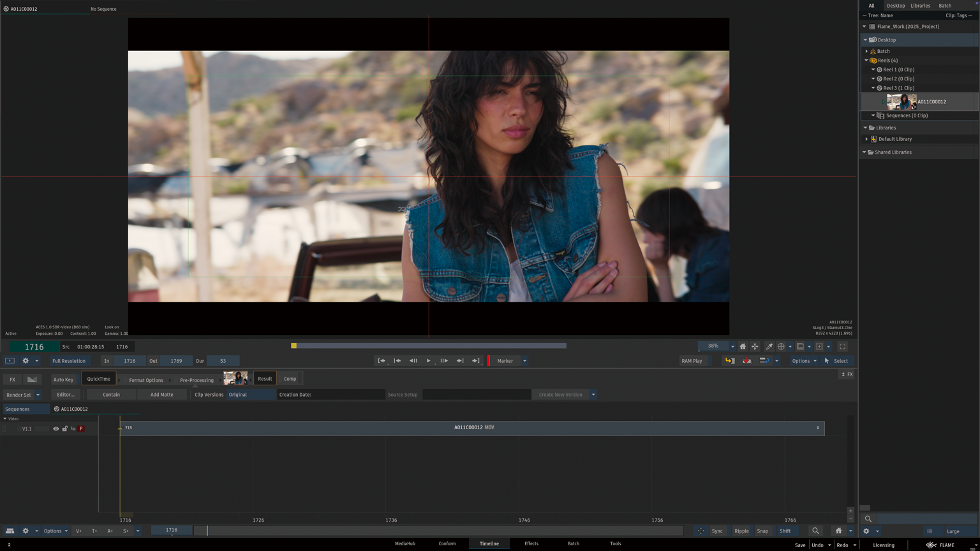Switch to the Effects tab
This screenshot has width=980, height=551.
coord(531,543)
